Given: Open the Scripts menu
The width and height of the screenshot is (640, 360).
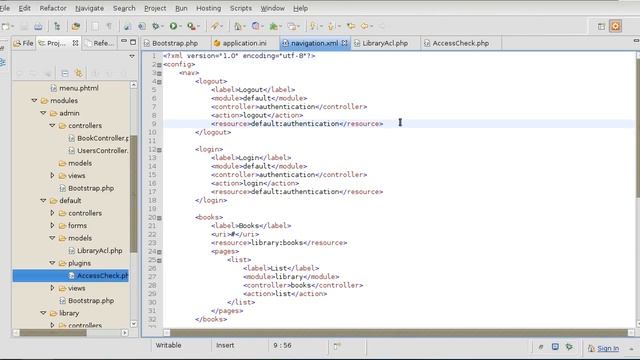Looking at the screenshot, I should click(x=241, y=8).
